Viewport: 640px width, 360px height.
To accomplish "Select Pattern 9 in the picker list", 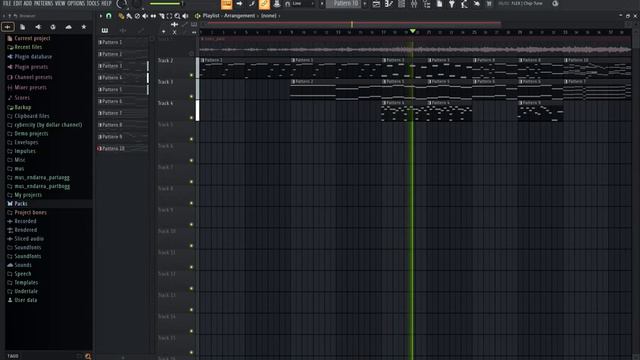I will point(122,137).
